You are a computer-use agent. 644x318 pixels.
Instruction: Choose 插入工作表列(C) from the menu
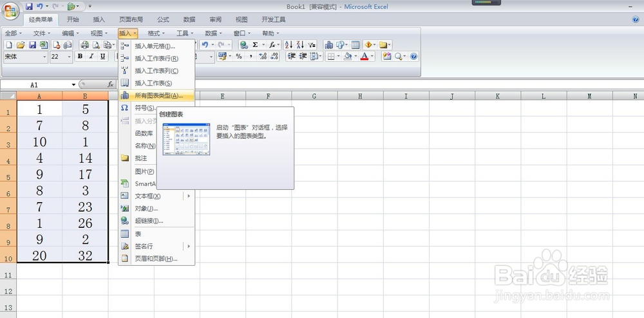tap(156, 71)
